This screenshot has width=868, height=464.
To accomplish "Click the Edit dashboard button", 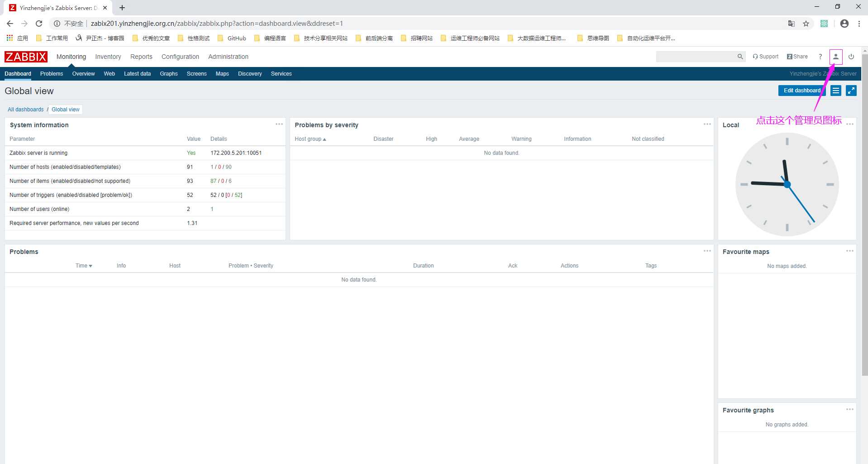I will click(x=802, y=91).
